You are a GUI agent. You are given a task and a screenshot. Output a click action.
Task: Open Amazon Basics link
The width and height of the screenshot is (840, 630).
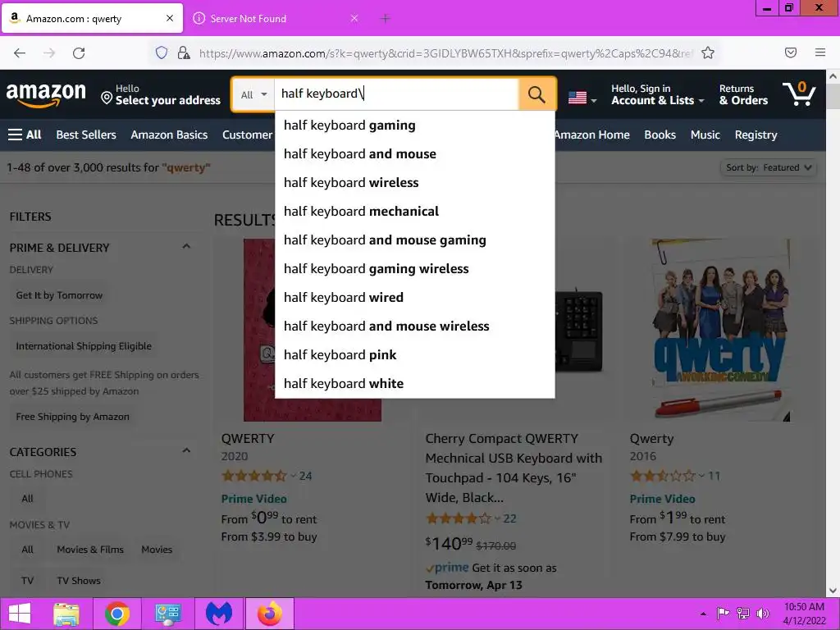[169, 135]
